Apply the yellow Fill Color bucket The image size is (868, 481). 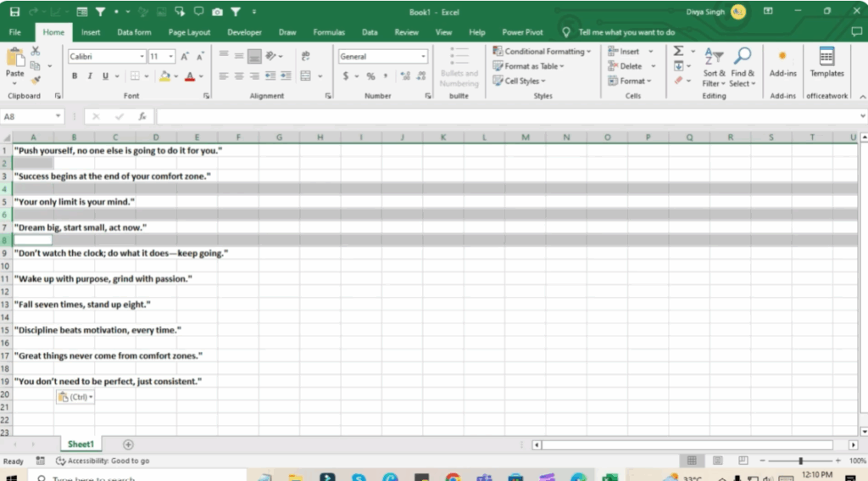[164, 76]
